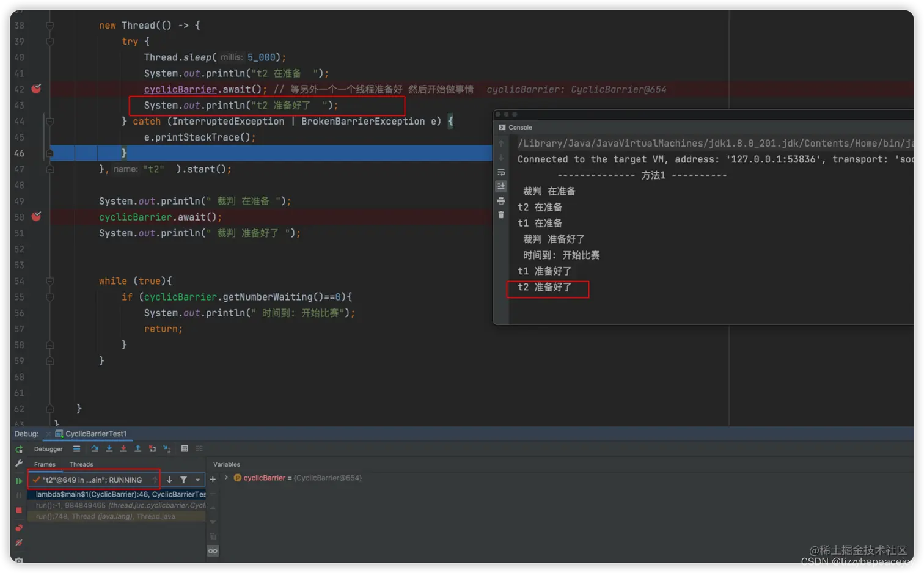The image size is (924, 573).
Task: Toggle breakpoint on line 42
Action: pos(37,89)
